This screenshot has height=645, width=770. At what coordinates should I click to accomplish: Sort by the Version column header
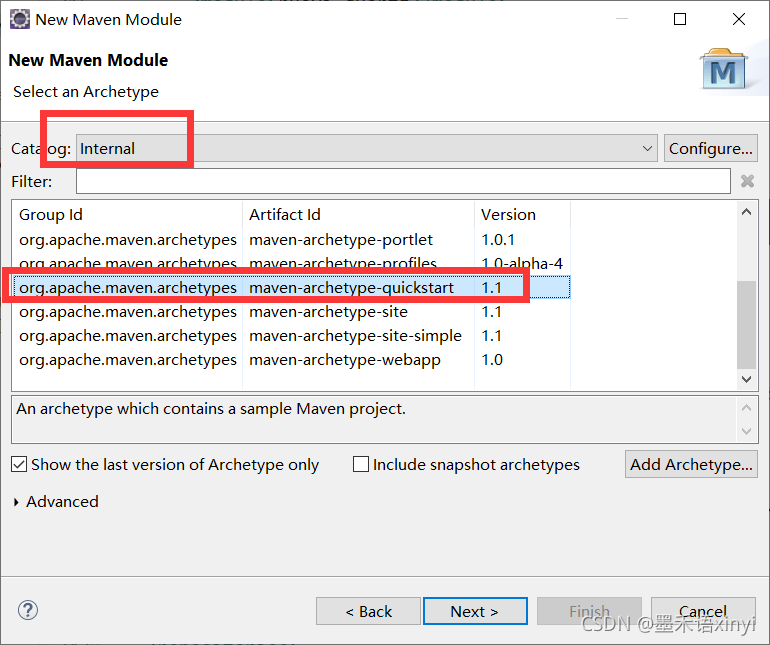522,215
